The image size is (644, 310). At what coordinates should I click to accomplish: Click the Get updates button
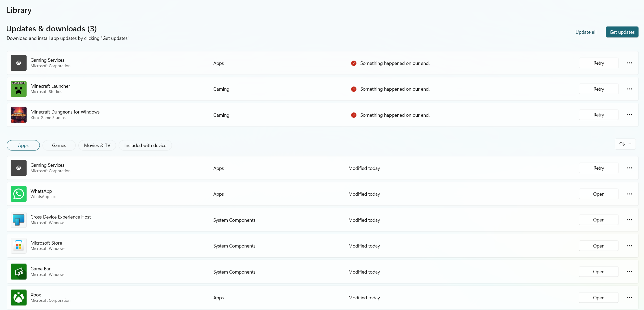tap(622, 32)
